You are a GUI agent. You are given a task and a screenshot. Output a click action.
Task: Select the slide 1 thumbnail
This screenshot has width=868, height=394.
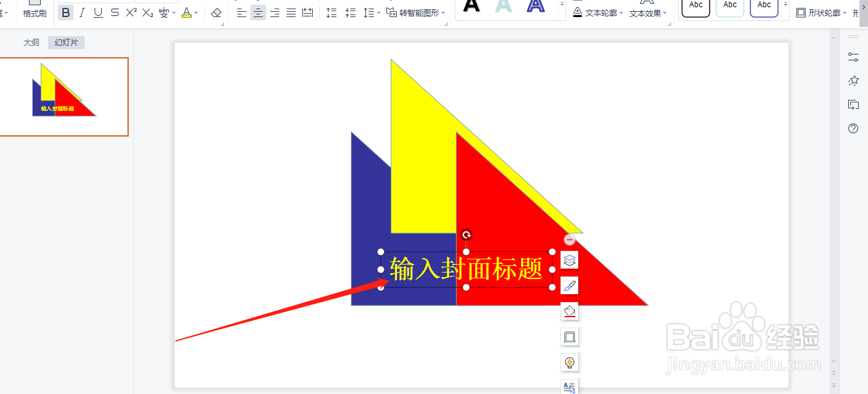click(63, 97)
